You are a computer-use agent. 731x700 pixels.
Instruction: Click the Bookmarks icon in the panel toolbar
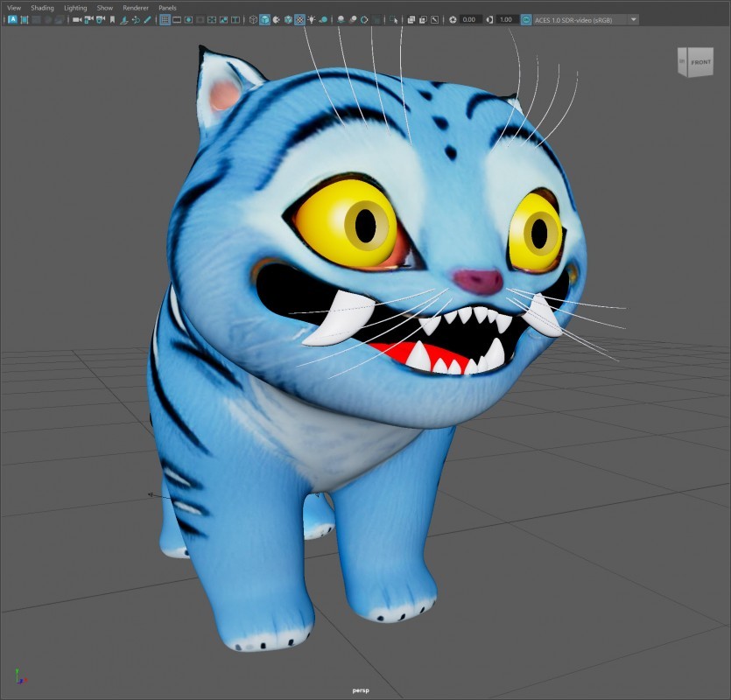pyautogui.click(x=112, y=19)
